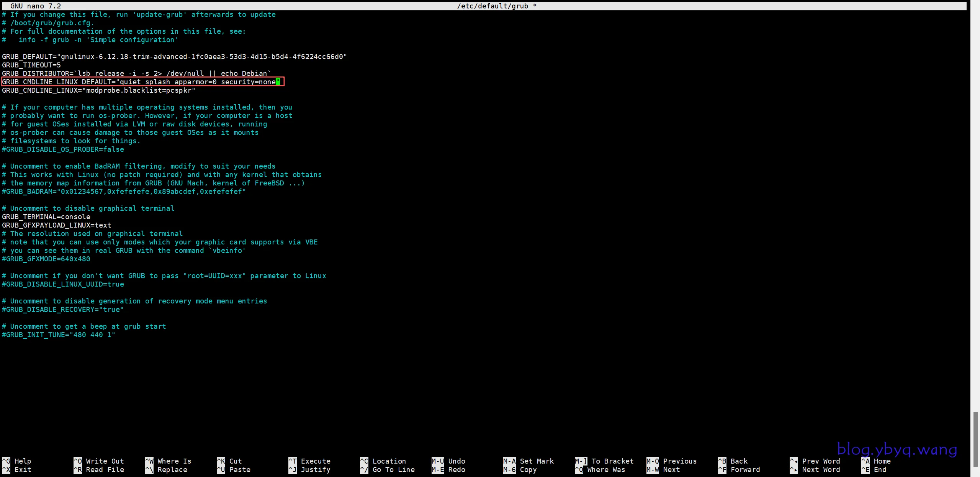Click the /etc/default/grub title text

492,6
